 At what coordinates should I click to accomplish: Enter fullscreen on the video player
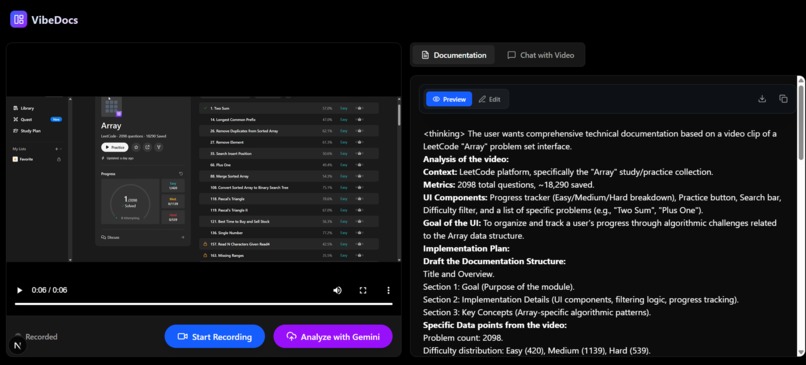pyautogui.click(x=363, y=290)
